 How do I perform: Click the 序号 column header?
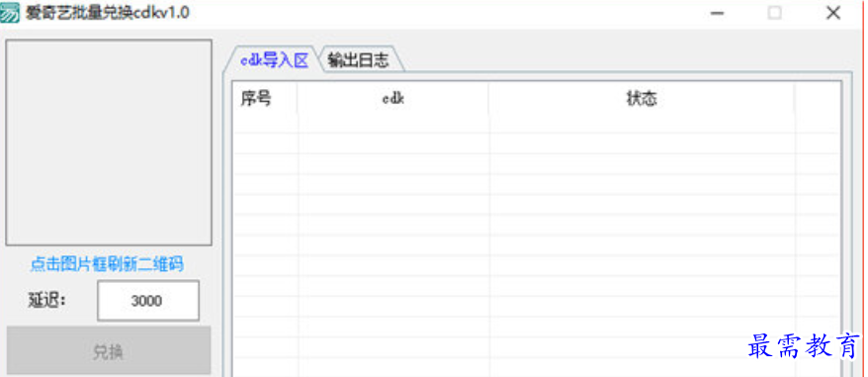click(265, 99)
